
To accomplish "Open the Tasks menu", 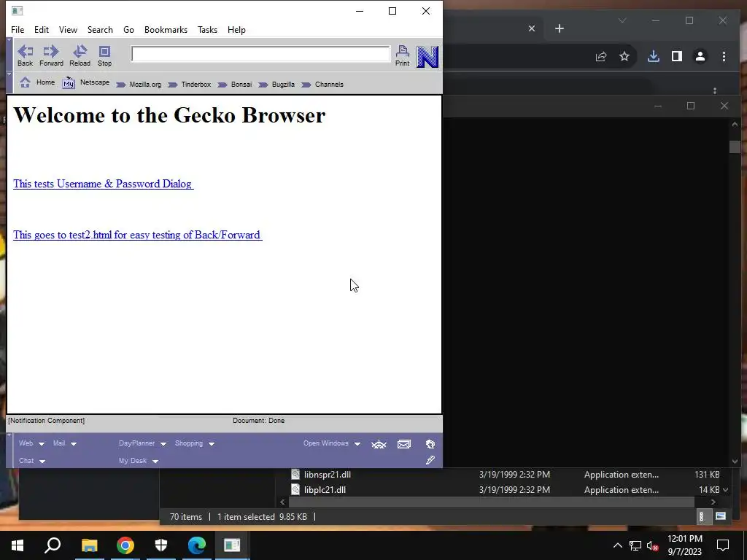I will [x=207, y=29].
